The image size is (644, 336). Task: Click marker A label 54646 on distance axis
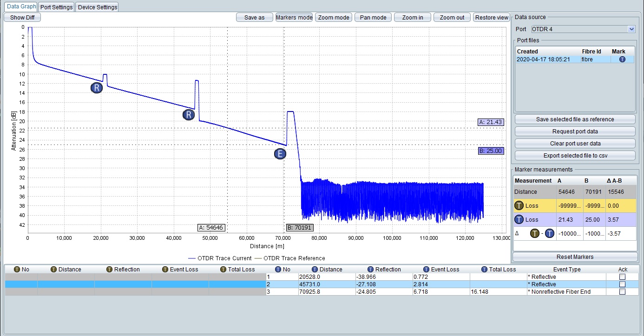[211, 228]
